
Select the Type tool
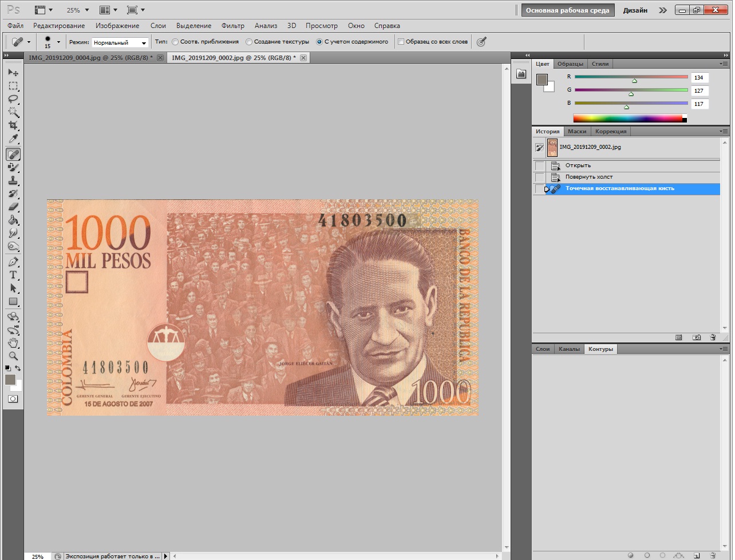click(x=13, y=275)
